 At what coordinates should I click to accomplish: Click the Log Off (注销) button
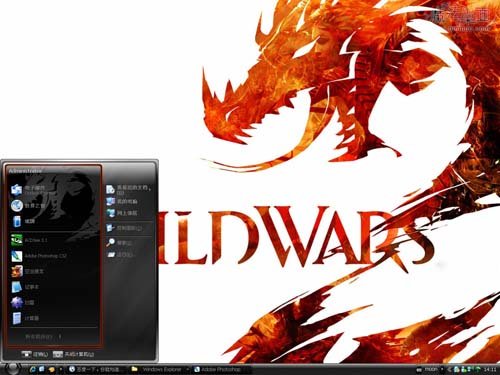pos(35,354)
